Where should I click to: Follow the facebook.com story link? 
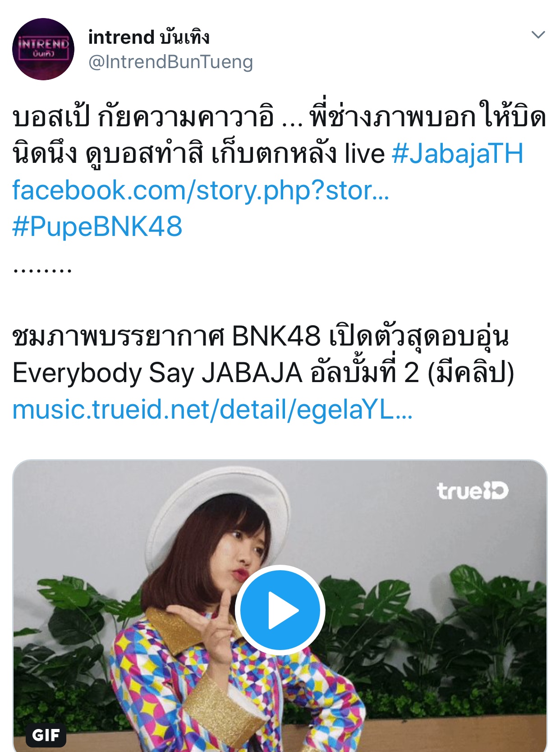(201, 190)
